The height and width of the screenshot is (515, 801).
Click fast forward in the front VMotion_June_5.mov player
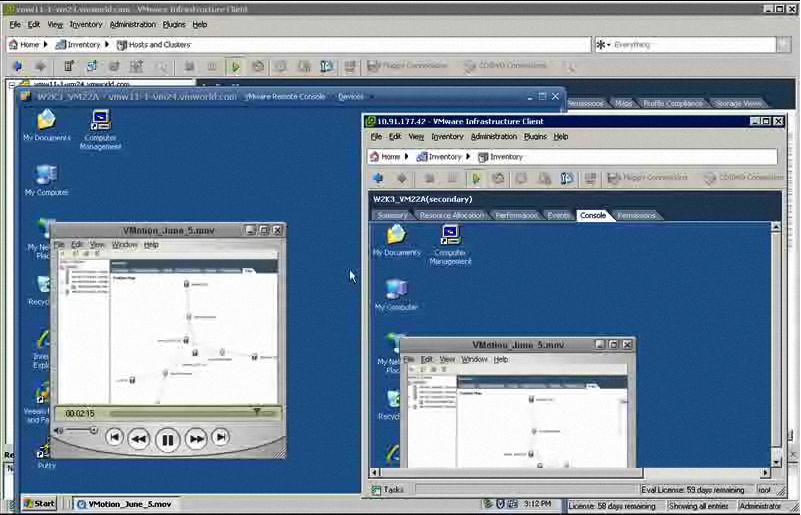(x=196, y=439)
